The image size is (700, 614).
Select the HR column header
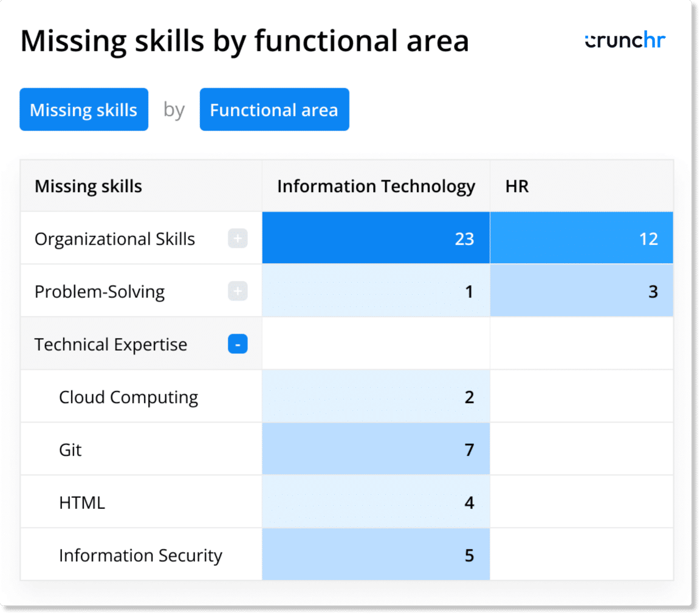(x=516, y=186)
